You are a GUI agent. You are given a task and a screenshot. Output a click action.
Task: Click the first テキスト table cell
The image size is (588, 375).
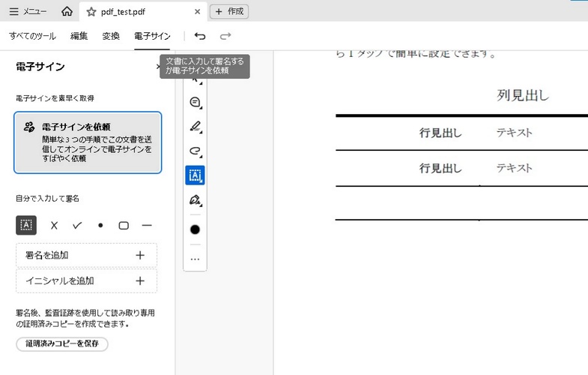(514, 133)
